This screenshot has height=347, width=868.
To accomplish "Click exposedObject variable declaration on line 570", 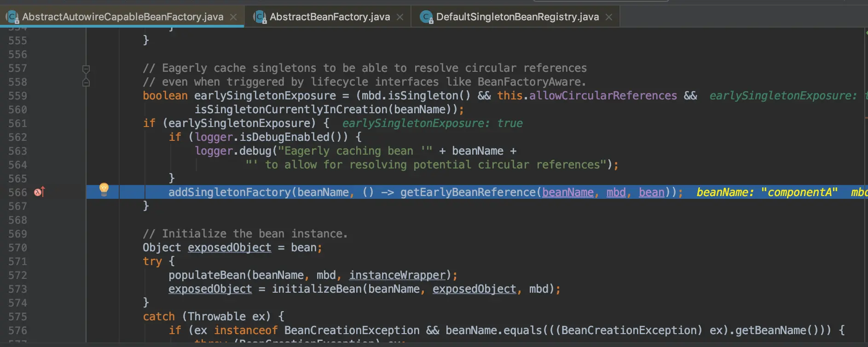I will tap(230, 248).
